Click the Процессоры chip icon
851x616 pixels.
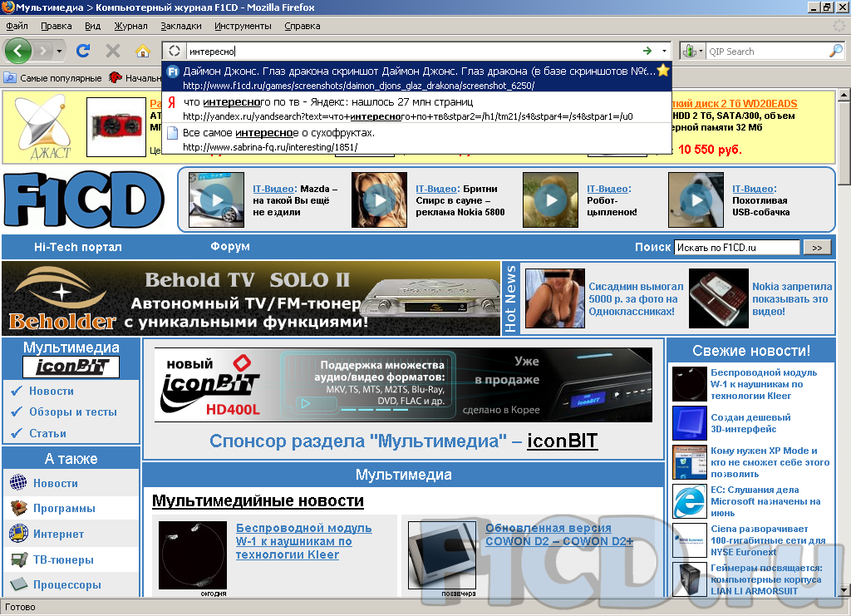[18, 584]
